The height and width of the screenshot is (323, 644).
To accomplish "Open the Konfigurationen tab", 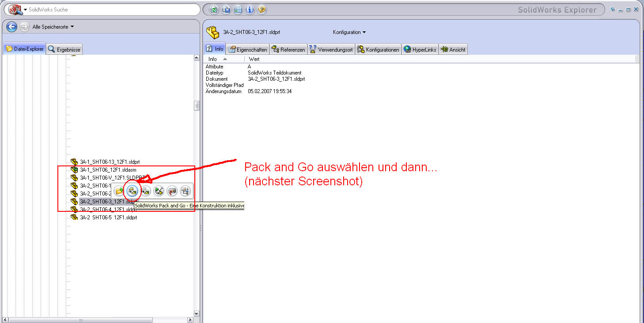I will click(378, 49).
